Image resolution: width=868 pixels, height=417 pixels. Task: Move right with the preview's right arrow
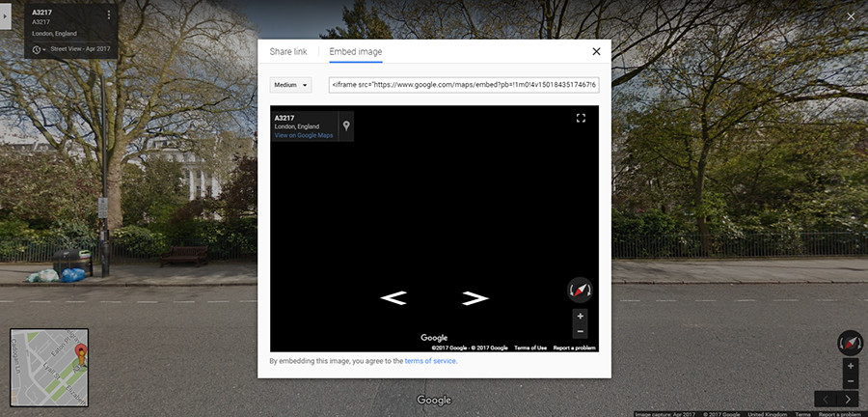click(475, 298)
